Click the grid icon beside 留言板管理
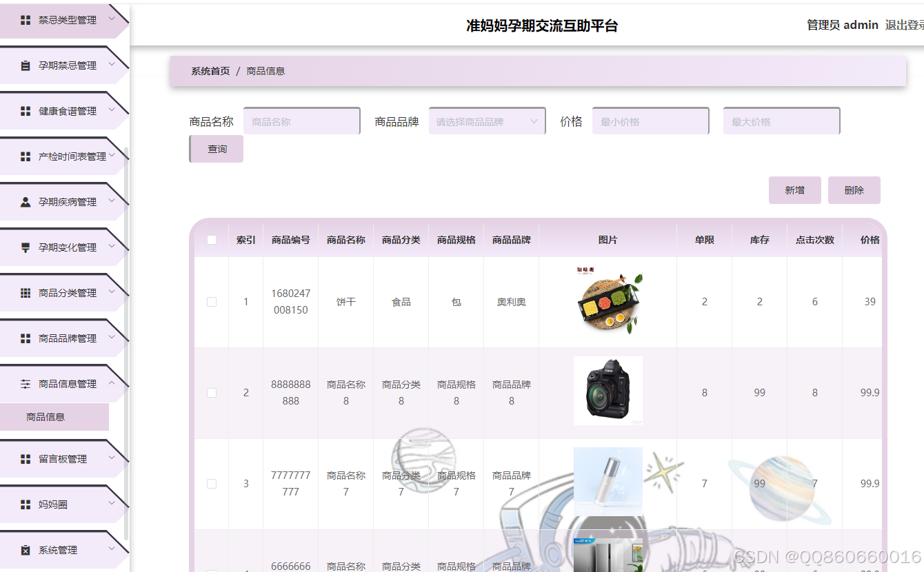Viewport: 924px width, 572px height. (26, 459)
